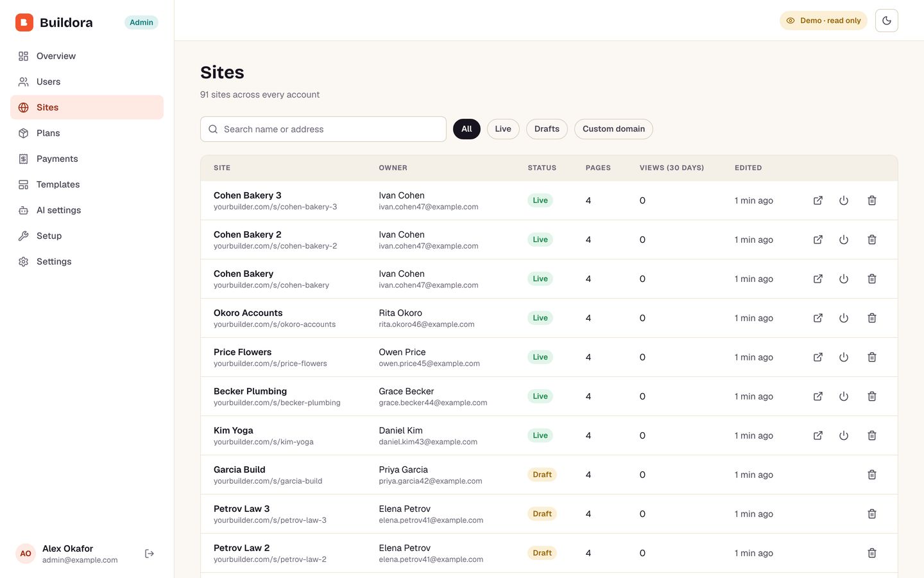Go to the Overview page
Viewport: 924px width, 578px height.
point(87,56)
